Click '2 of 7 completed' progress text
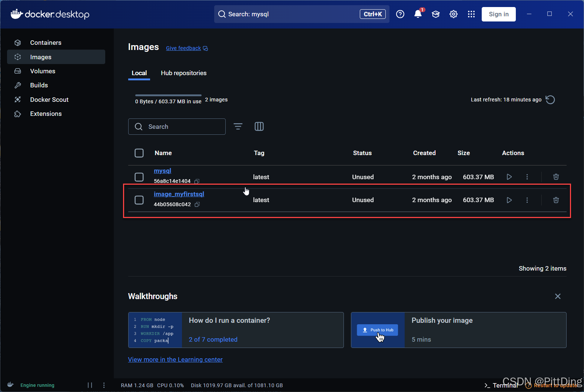 (x=213, y=339)
